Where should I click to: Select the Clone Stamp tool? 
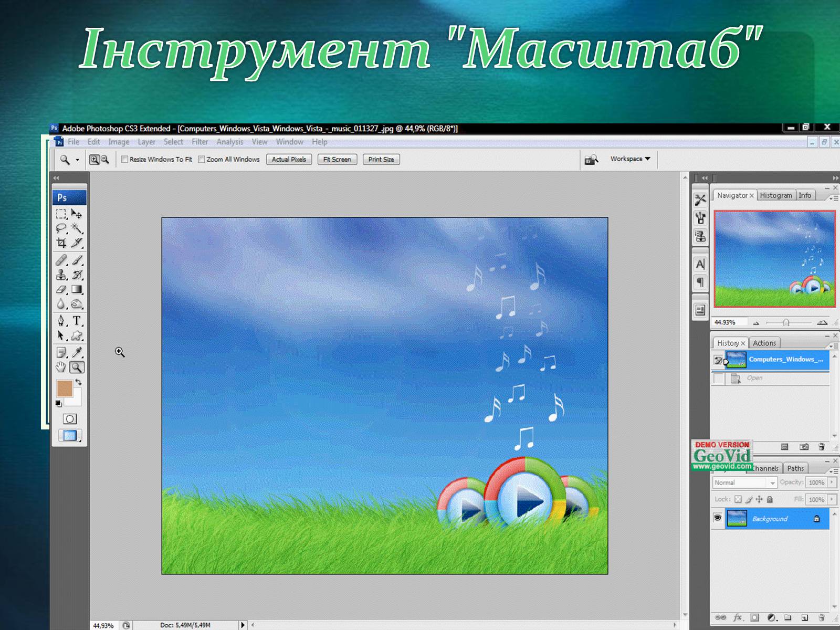61,275
